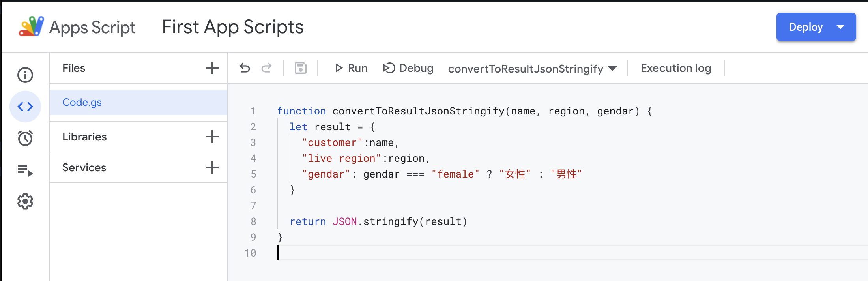Open Executions list icon in sidebar
The image size is (868, 281).
click(25, 170)
